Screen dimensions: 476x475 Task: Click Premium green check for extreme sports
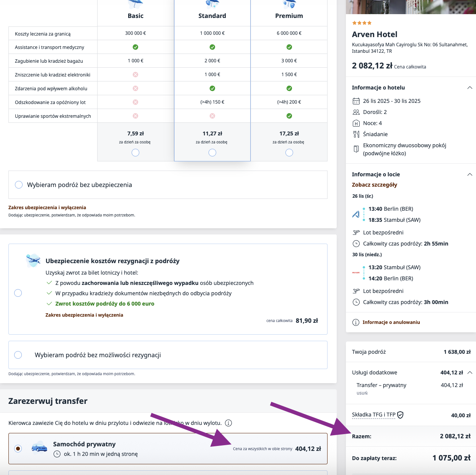289,116
